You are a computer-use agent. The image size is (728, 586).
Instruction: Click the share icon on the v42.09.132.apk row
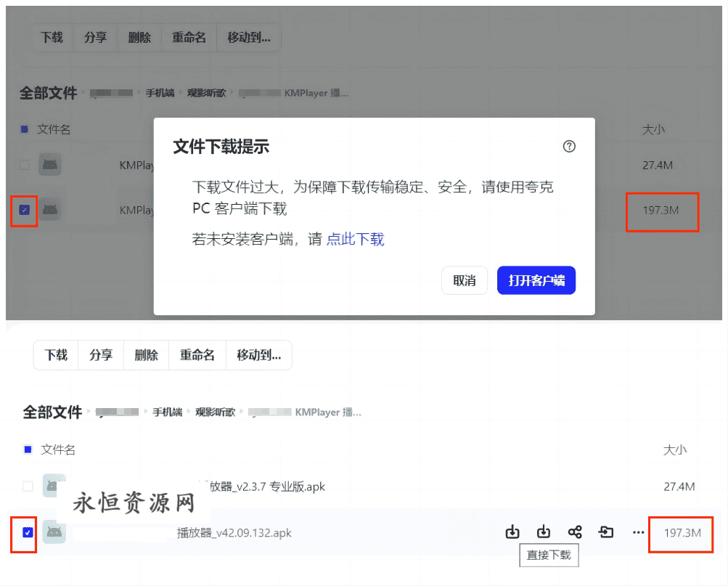pos(575,532)
